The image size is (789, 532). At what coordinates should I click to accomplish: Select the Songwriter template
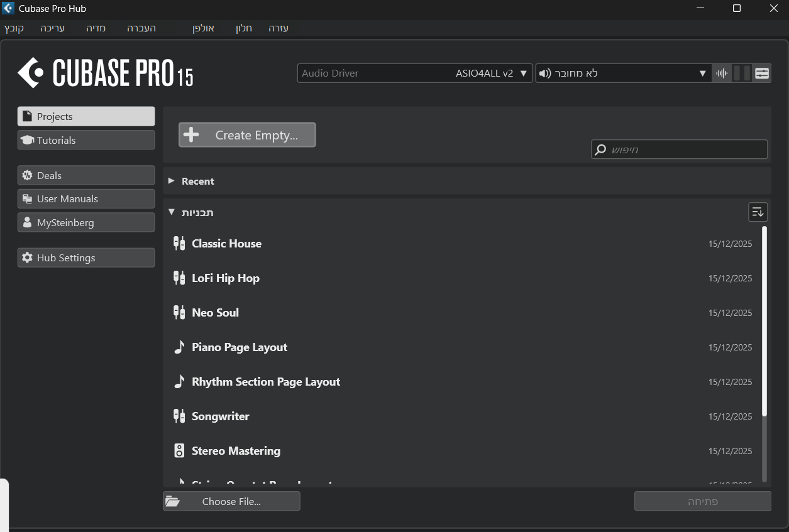pos(462,416)
